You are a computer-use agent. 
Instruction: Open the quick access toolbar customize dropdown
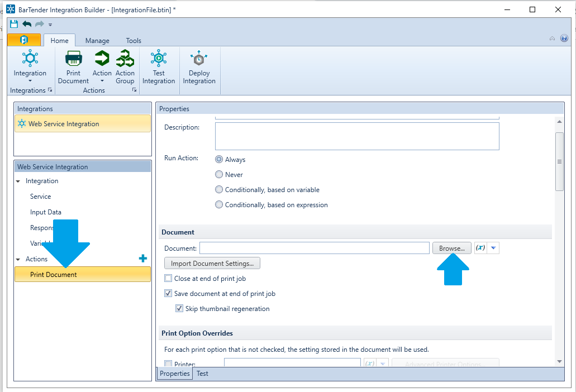(50, 25)
